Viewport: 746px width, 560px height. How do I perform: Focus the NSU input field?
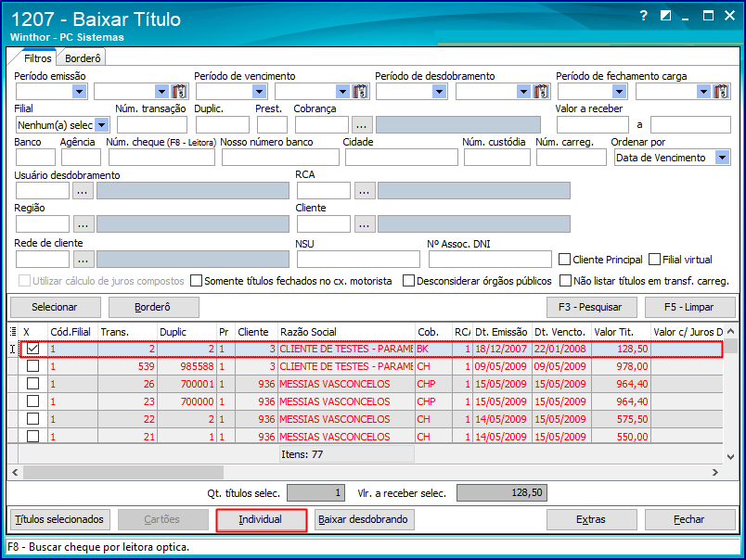point(359,260)
